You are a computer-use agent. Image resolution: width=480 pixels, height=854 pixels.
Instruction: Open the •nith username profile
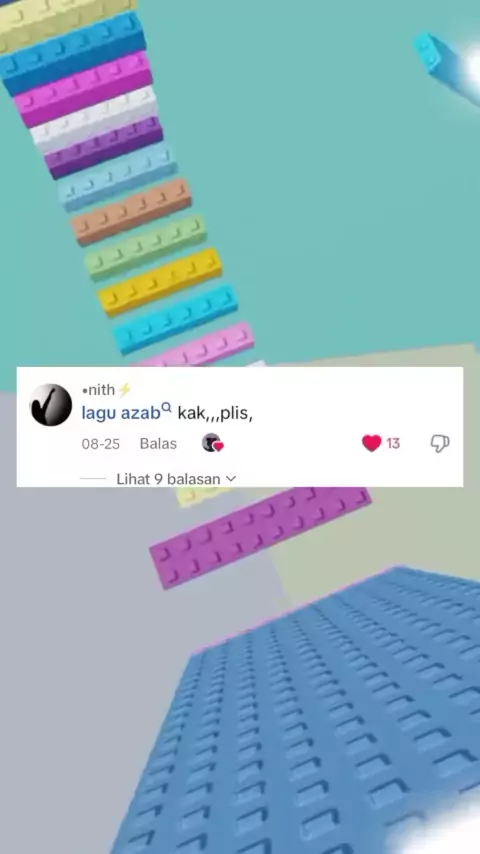tap(99, 389)
